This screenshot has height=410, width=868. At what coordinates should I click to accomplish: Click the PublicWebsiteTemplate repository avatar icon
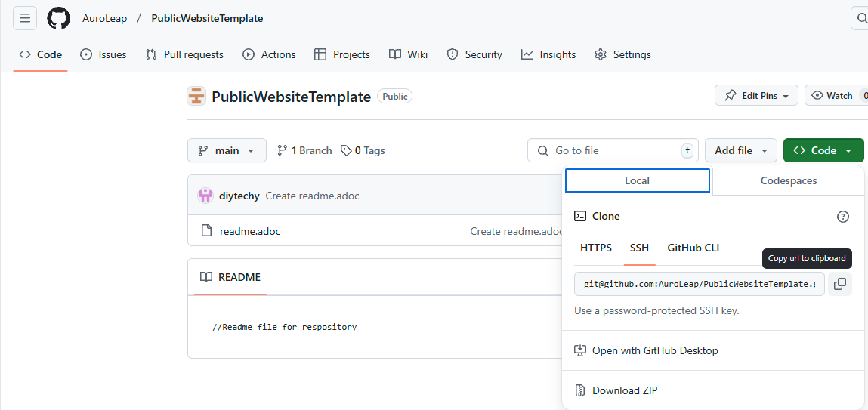[x=196, y=97]
